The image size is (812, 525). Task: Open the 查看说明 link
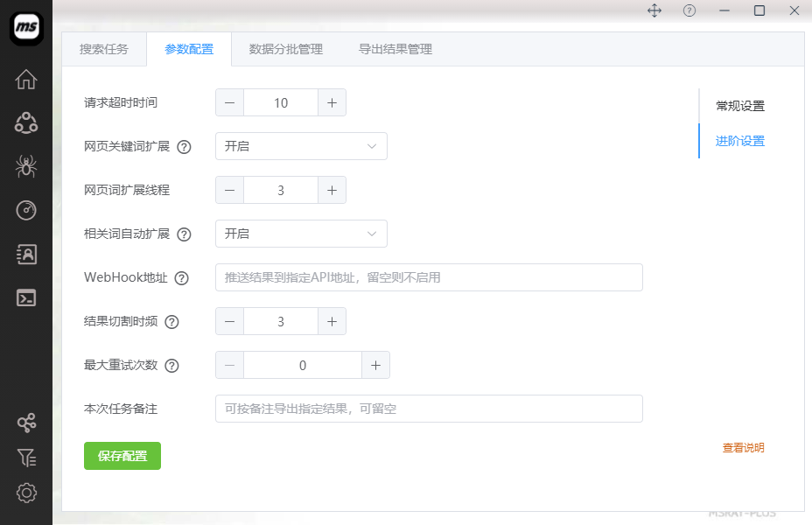(743, 448)
